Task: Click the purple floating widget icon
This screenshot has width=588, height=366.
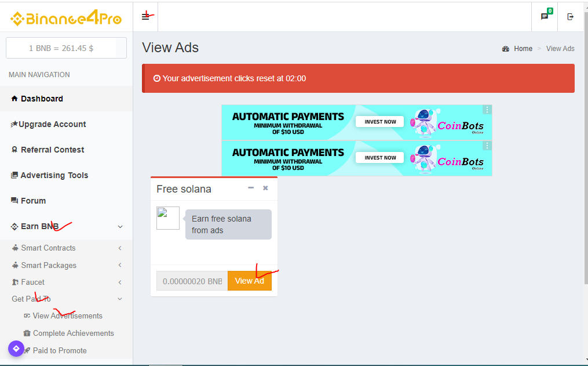Action: pyautogui.click(x=16, y=349)
